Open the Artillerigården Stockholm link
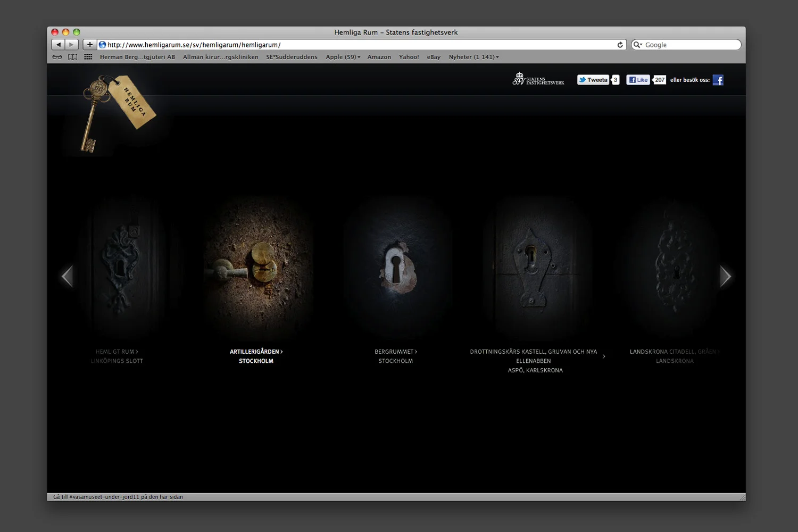This screenshot has width=798, height=532. [256, 356]
